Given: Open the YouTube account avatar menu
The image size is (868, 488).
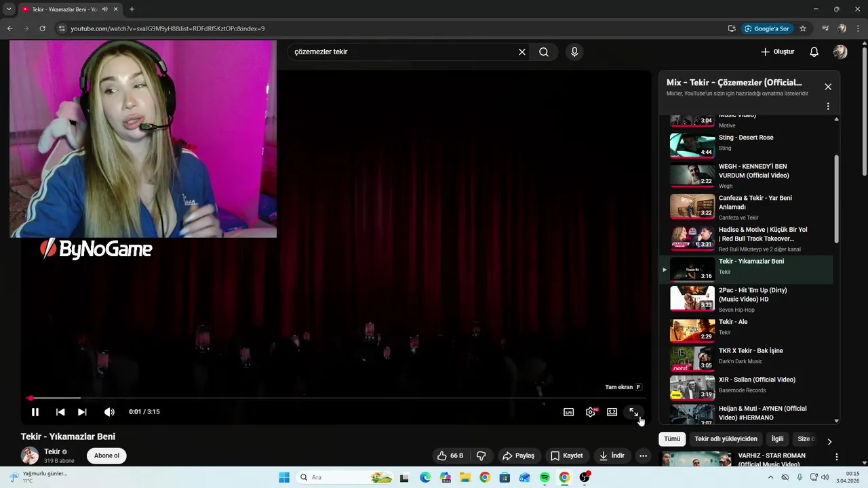Looking at the screenshot, I should pyautogui.click(x=840, y=52).
